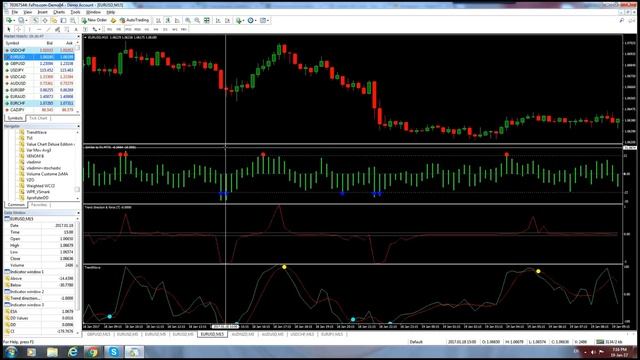Click the Zoom Out magnifier icon
640x360 pixels.
(x=197, y=20)
